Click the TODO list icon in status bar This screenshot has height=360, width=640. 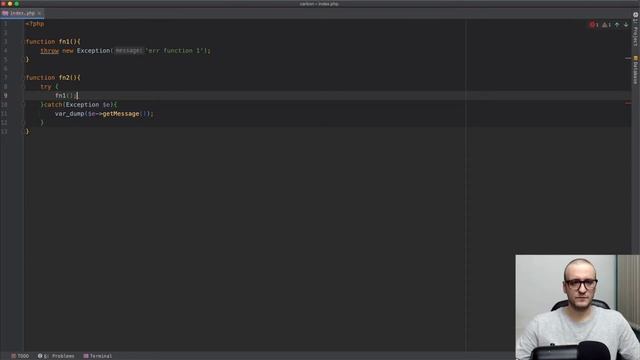pyautogui.click(x=13, y=356)
